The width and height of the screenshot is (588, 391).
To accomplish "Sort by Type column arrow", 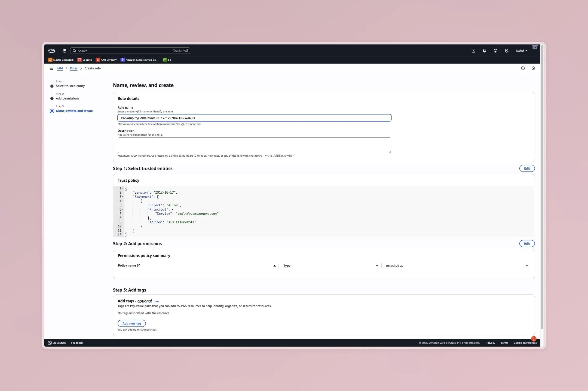I will point(377,266).
